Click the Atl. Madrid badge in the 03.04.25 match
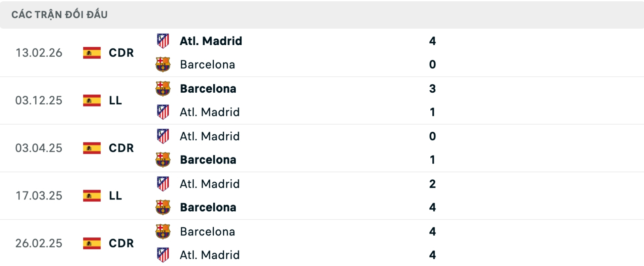 click(x=163, y=136)
